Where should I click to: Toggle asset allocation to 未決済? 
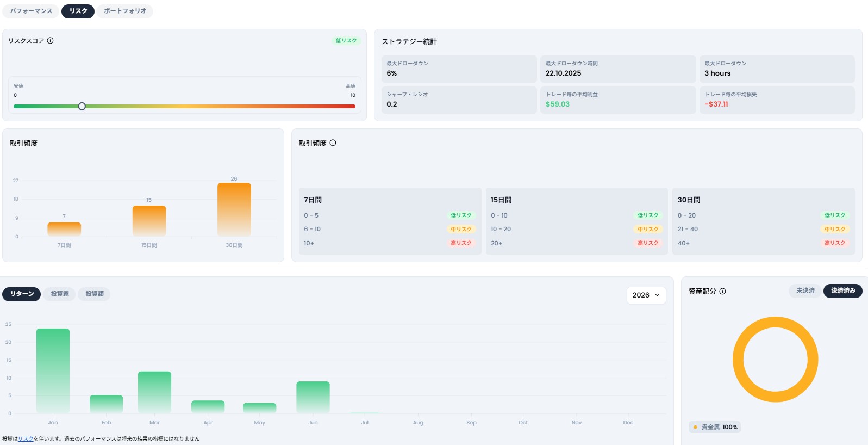(805, 291)
